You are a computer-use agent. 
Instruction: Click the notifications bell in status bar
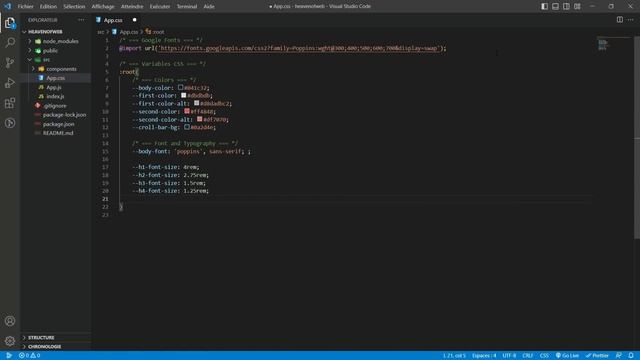point(631,356)
